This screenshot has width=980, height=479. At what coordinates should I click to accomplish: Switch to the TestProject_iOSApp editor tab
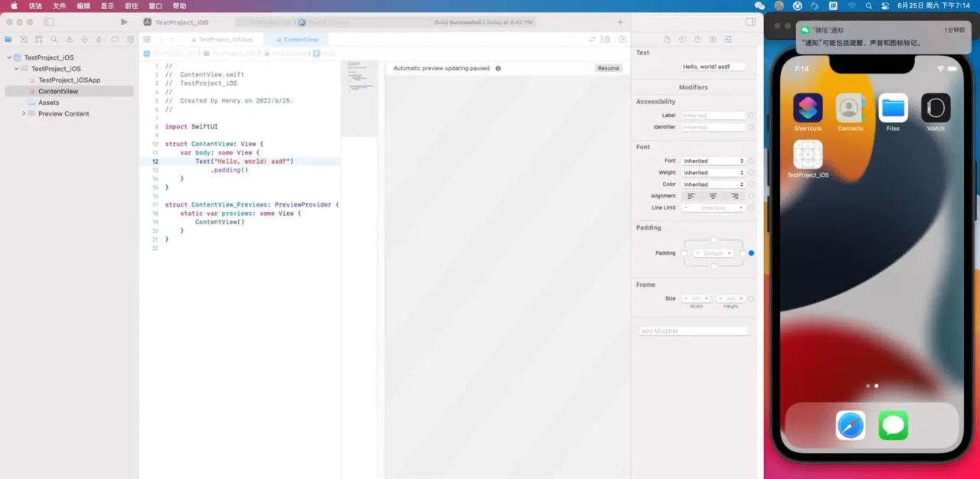point(225,39)
